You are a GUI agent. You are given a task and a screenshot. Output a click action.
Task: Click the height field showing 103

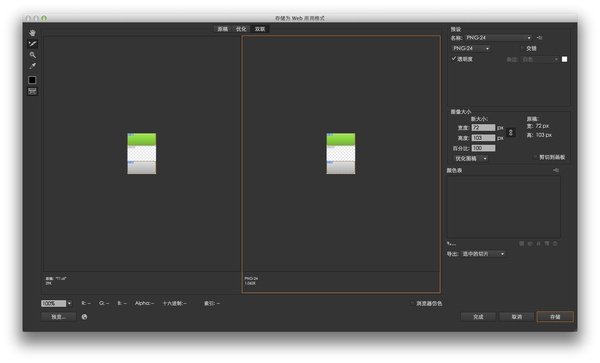pos(483,138)
